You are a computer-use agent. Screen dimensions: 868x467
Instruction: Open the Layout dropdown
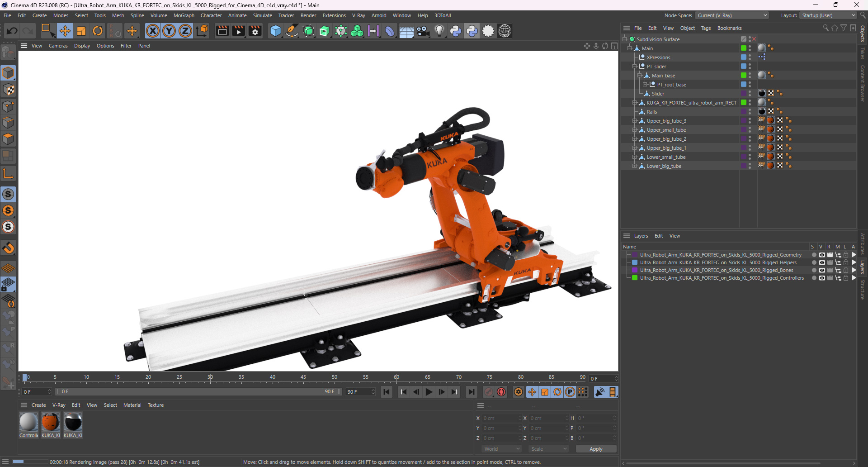pyautogui.click(x=828, y=15)
